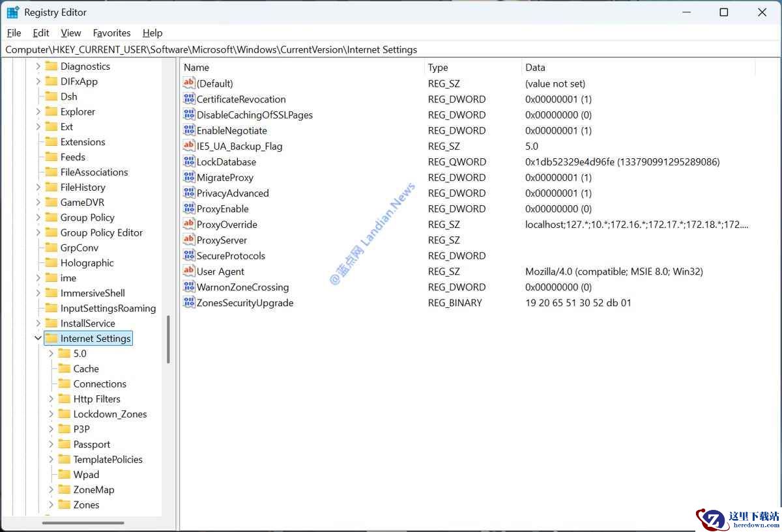The width and height of the screenshot is (782, 532).
Task: Open the Edit menu
Action: pyautogui.click(x=41, y=33)
